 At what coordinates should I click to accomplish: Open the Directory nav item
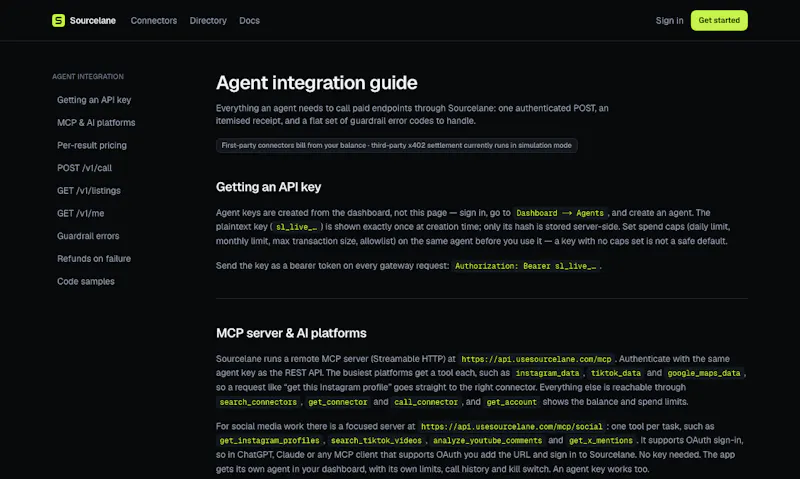[x=208, y=20]
